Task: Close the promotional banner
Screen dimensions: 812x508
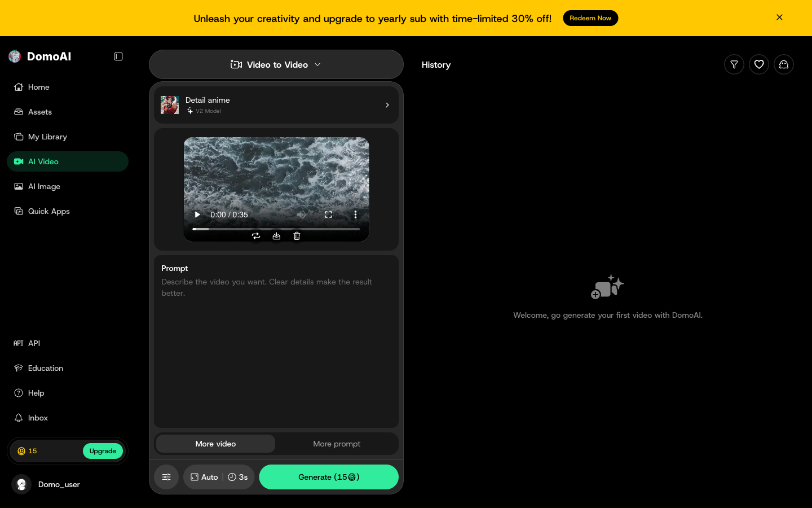Action: [x=779, y=17]
